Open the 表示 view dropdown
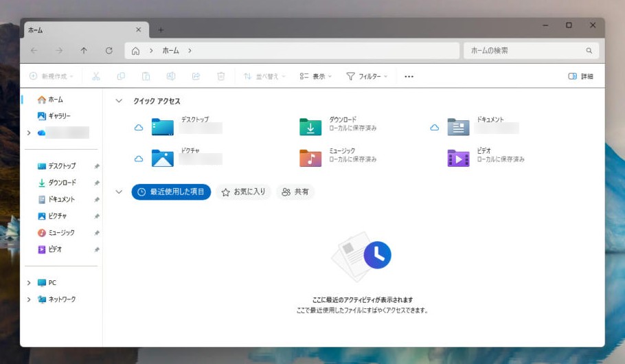The image size is (625, 364). click(x=315, y=76)
